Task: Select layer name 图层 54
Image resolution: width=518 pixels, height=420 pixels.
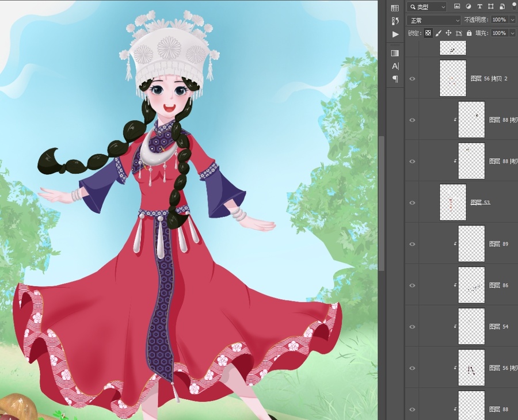Action: pos(499,327)
